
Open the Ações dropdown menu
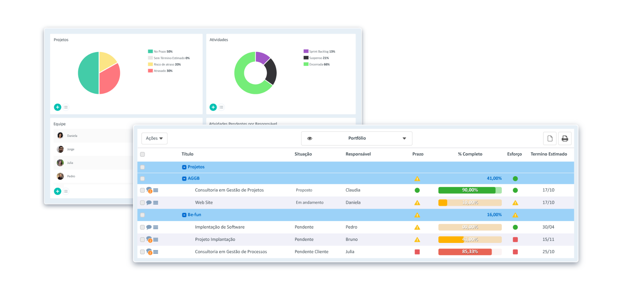pos(154,138)
